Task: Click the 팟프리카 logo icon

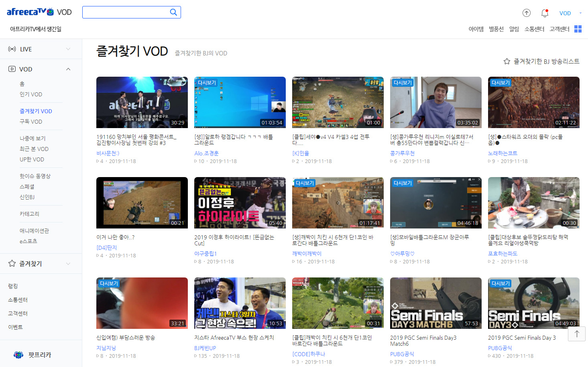Action: point(18,355)
